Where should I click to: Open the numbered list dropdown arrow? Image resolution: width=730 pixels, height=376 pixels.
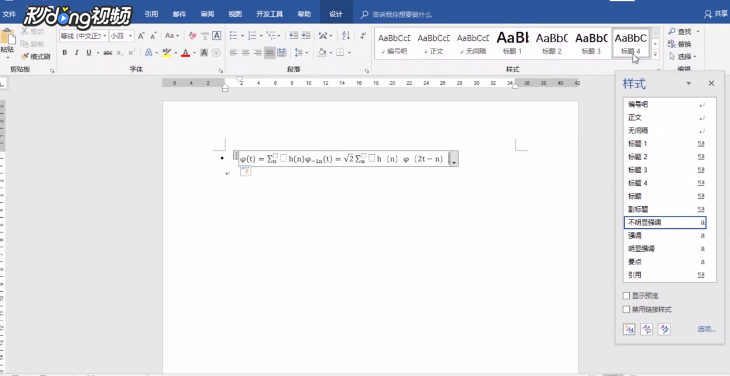[x=261, y=36]
